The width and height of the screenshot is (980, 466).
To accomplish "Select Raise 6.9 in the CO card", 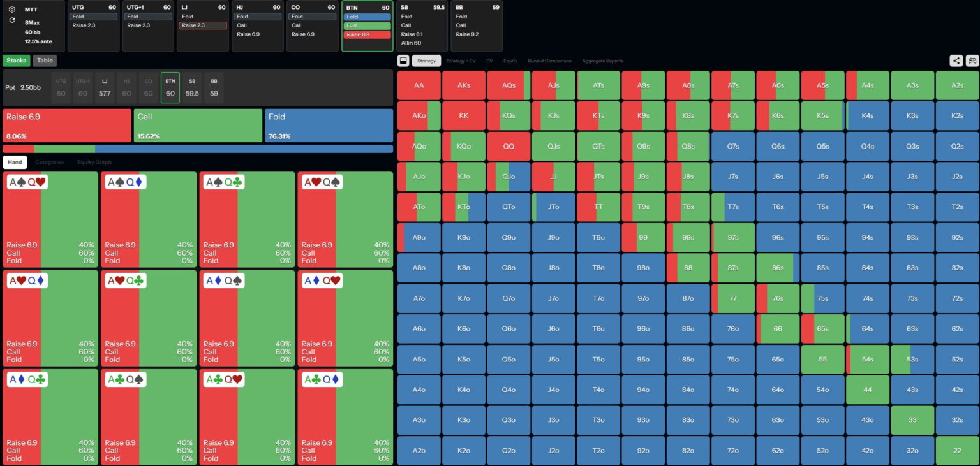I will (313, 34).
